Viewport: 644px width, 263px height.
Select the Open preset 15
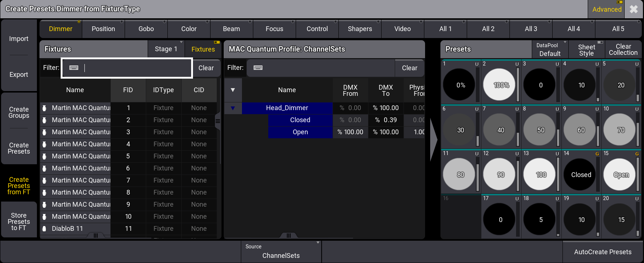point(621,175)
